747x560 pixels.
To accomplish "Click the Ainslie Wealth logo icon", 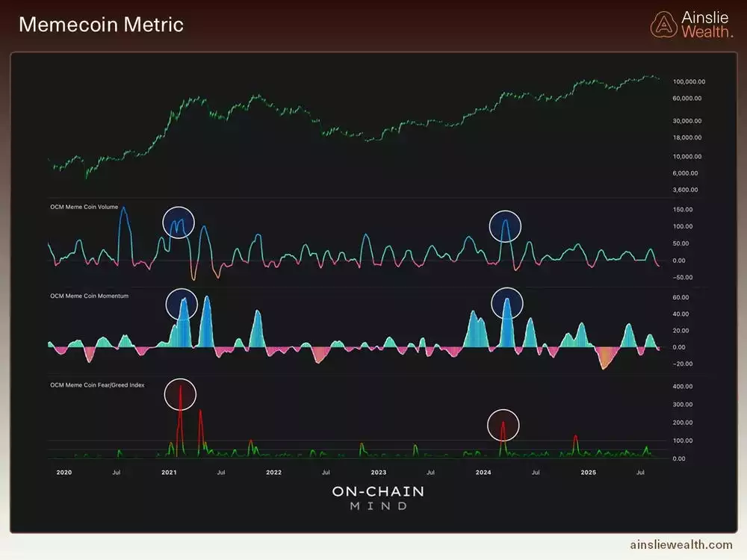I will pos(664,23).
